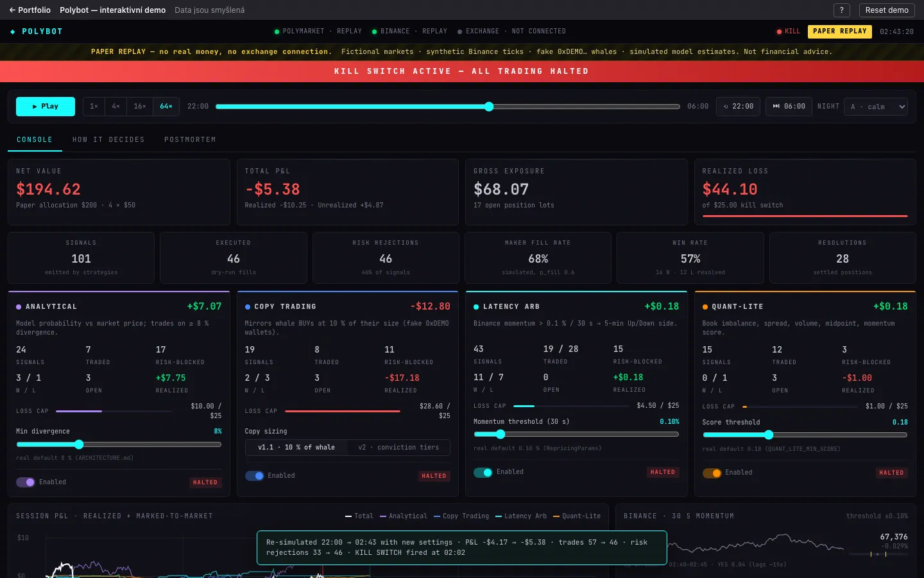Click the Analytical legend marker in Session P&L
This screenshot has height=578, width=924.
[x=383, y=516]
